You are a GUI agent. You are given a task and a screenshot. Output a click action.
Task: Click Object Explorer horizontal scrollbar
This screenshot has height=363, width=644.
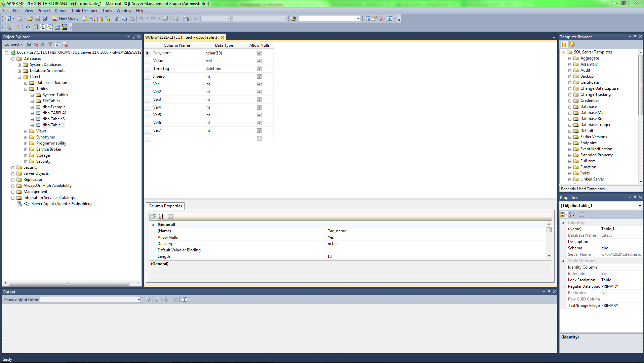(69, 283)
